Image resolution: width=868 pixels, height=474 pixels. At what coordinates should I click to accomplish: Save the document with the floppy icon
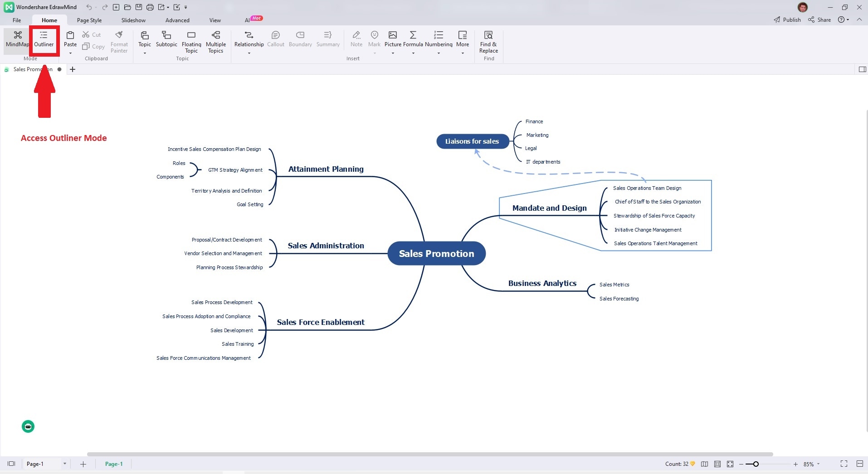point(139,7)
